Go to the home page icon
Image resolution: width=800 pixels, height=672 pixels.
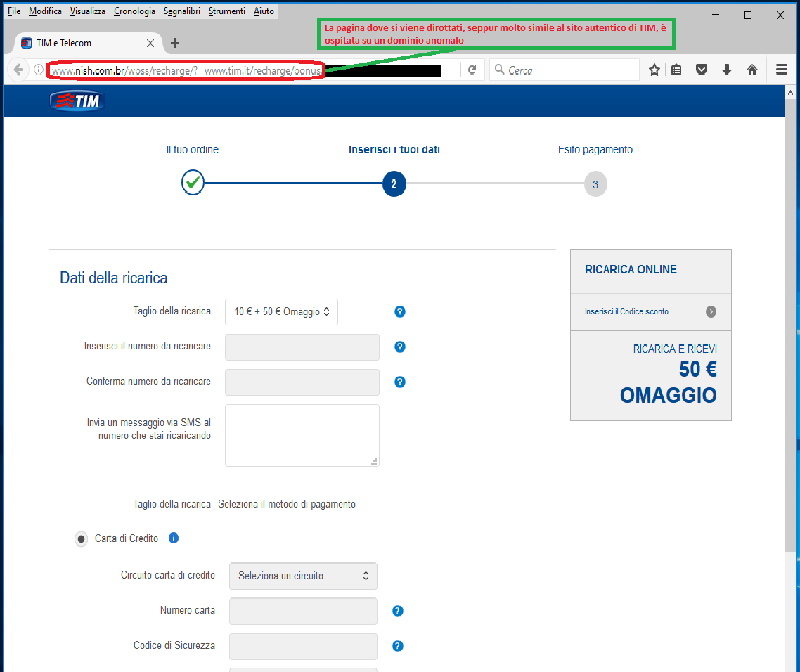click(752, 70)
